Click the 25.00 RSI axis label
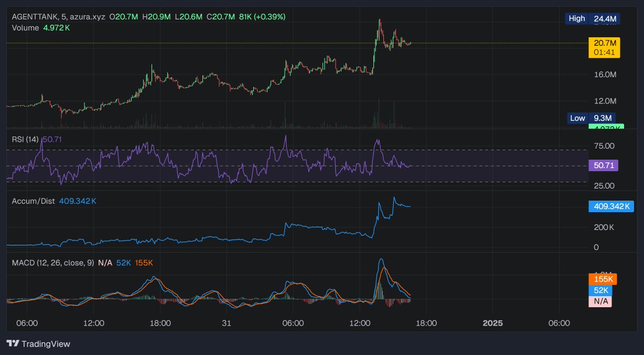 [x=604, y=186]
